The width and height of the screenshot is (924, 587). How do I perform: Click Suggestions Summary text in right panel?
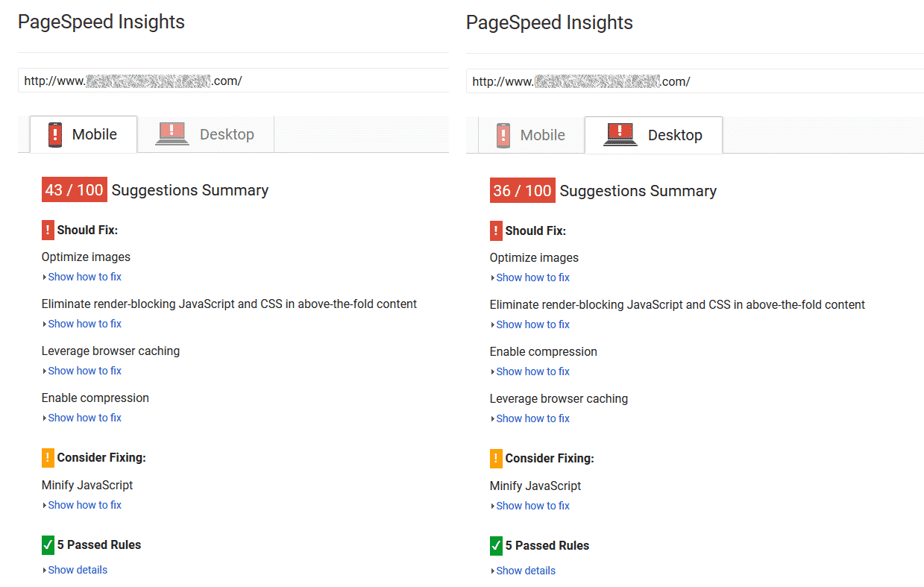pos(638,191)
